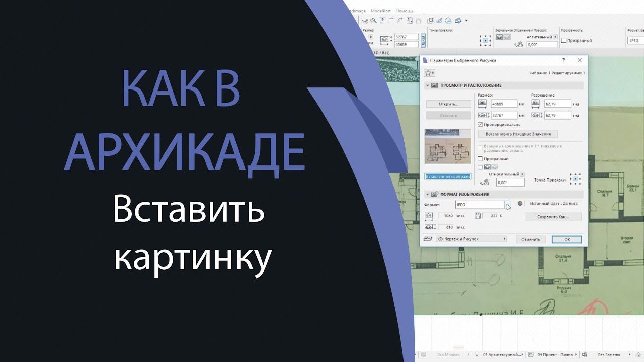Click the second Разрешение field 62,79
Image resolution: width=644 pixels, height=362 pixels.
(557, 115)
